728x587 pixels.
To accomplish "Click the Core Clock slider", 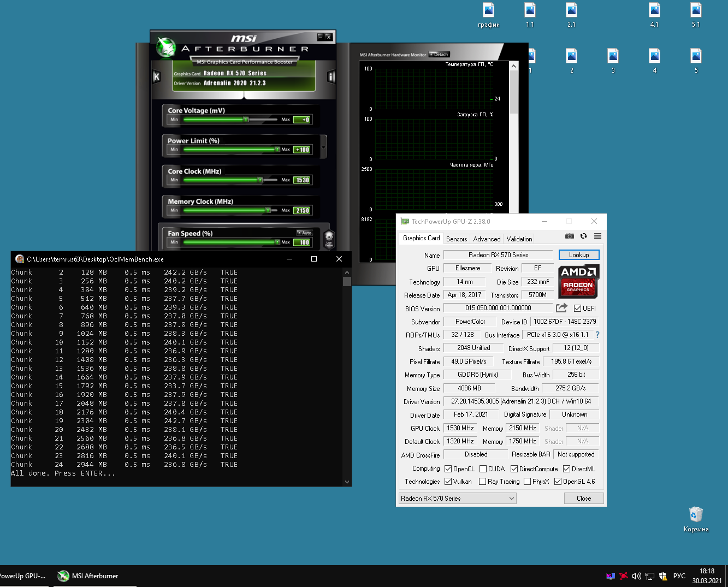I will pyautogui.click(x=230, y=180).
